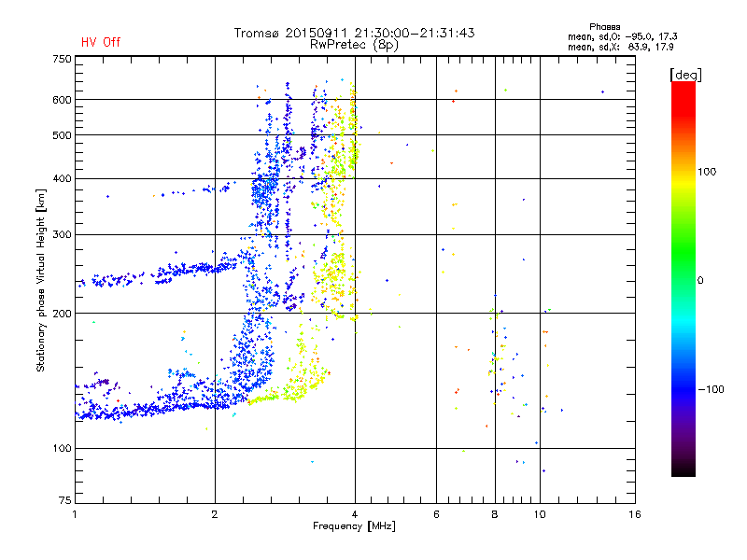
Task: Click 'mean, sd,O: -95.0, 17.3' text
Action: pos(622,36)
